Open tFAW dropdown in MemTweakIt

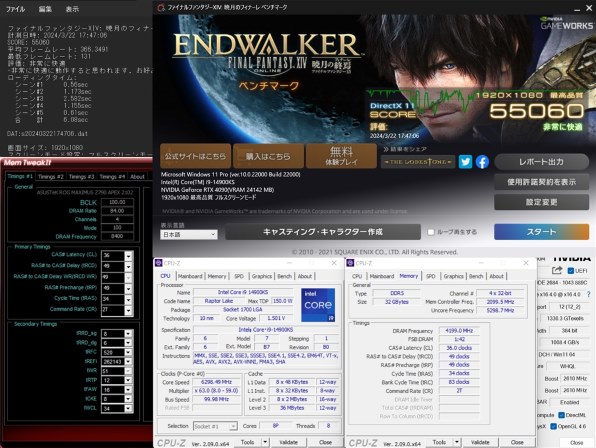(128, 389)
